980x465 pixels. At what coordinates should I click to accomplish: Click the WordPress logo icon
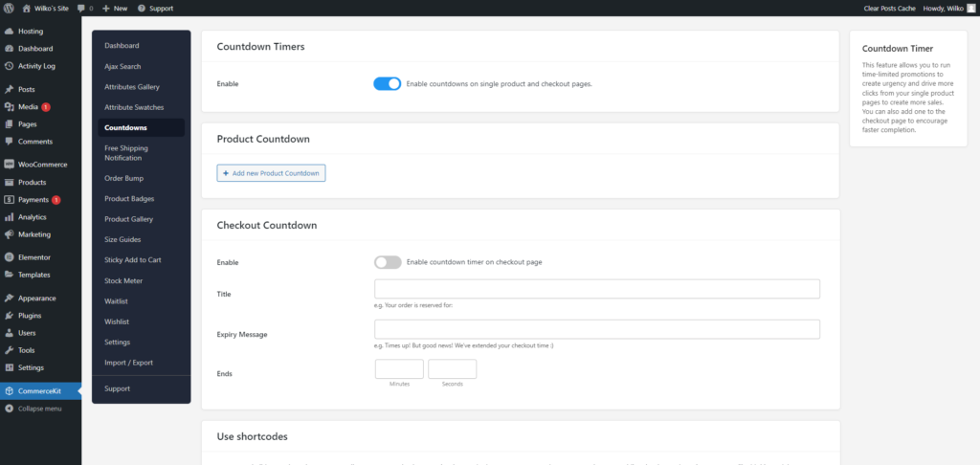9,8
